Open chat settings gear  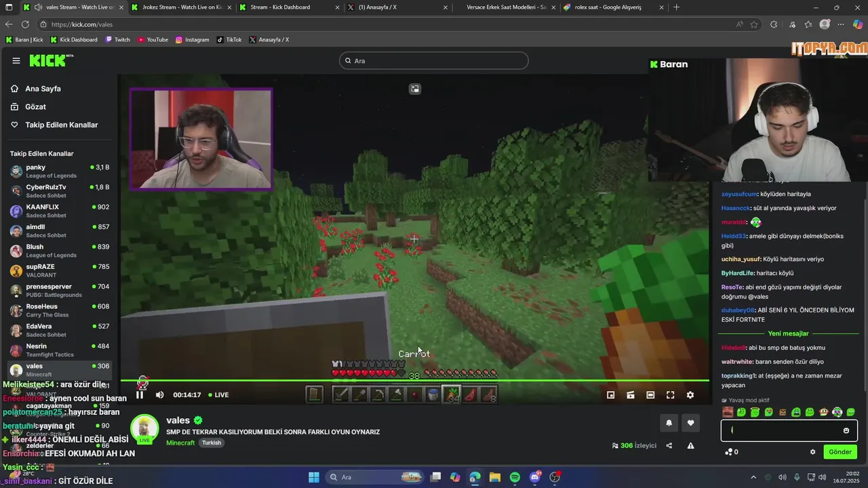point(812,452)
